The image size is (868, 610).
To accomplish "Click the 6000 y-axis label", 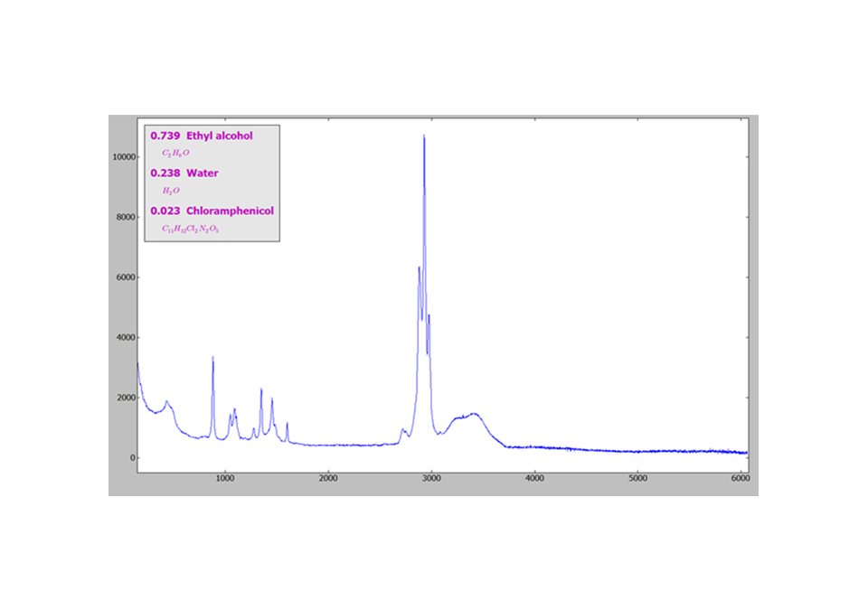I will 126,277.
